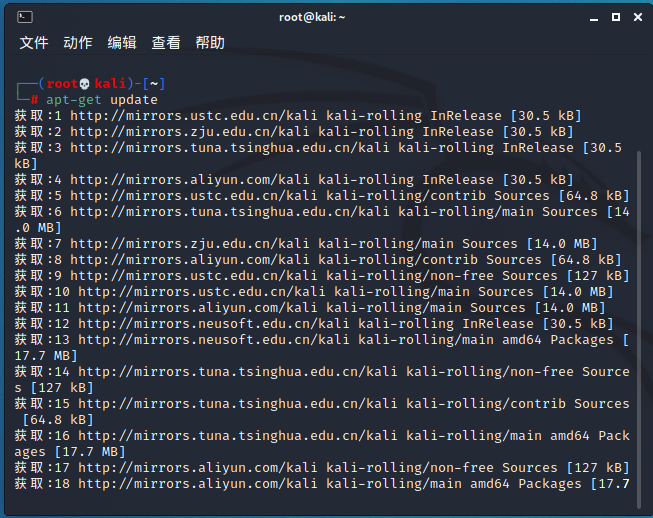
Task: Open the 文件 menu
Action: [x=34, y=42]
